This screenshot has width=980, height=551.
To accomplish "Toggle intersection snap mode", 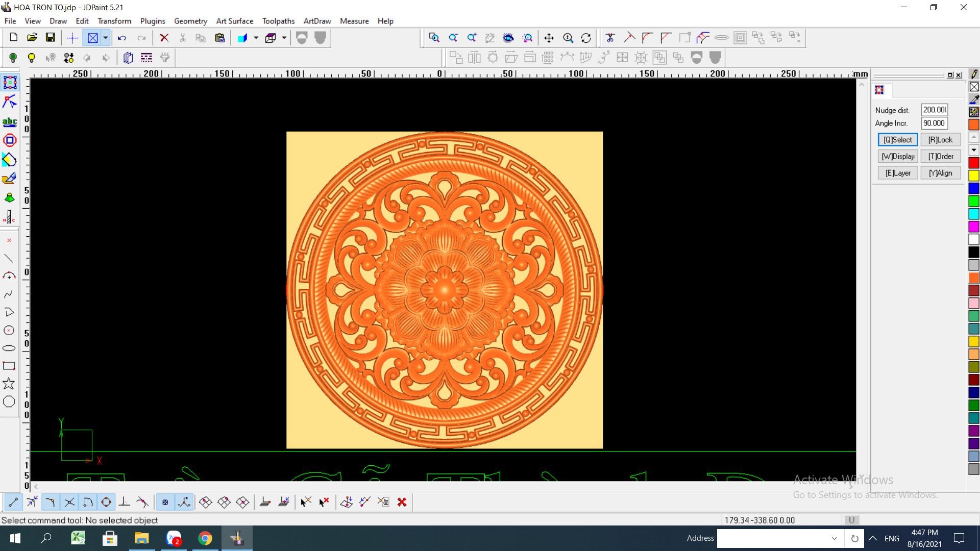I will 69,502.
